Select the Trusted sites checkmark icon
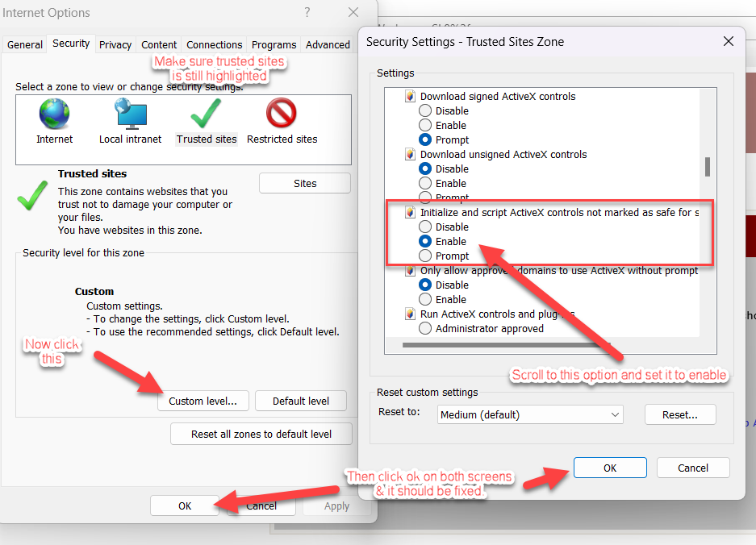This screenshot has width=756, height=545. tap(207, 115)
